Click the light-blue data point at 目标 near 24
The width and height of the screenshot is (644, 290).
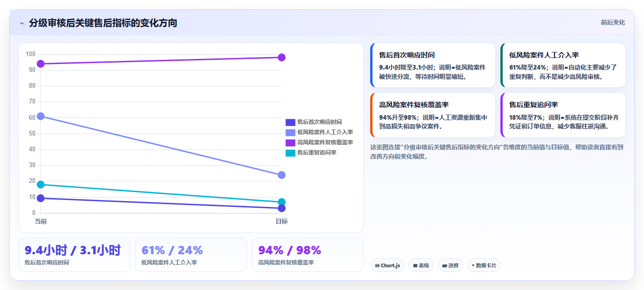click(x=281, y=175)
